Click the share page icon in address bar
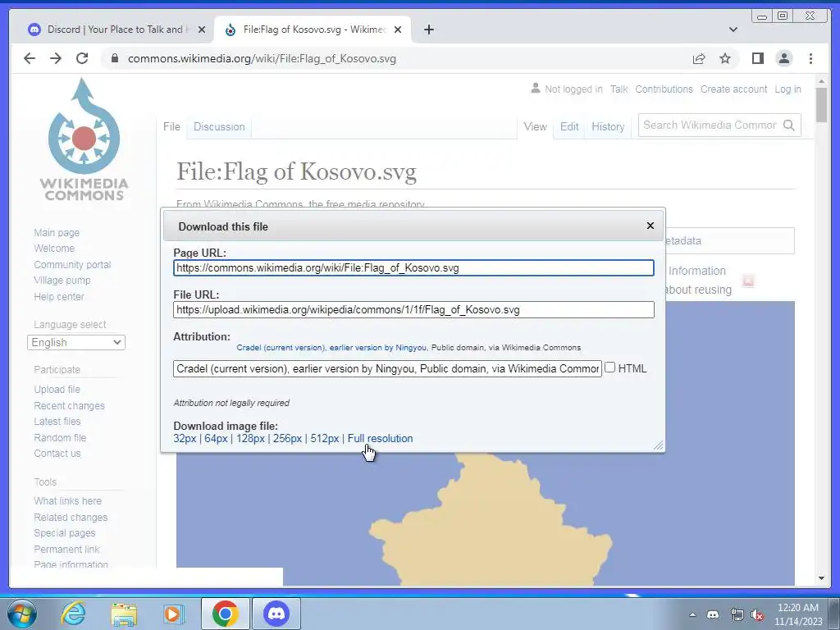This screenshot has height=630, width=840. (x=699, y=59)
